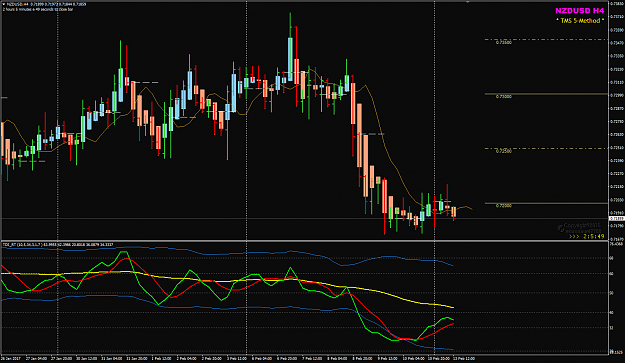Click the "6 Feb 04:00" time axis label
Image resolution: width=625 pixels, height=363 pixels.
tap(261, 359)
